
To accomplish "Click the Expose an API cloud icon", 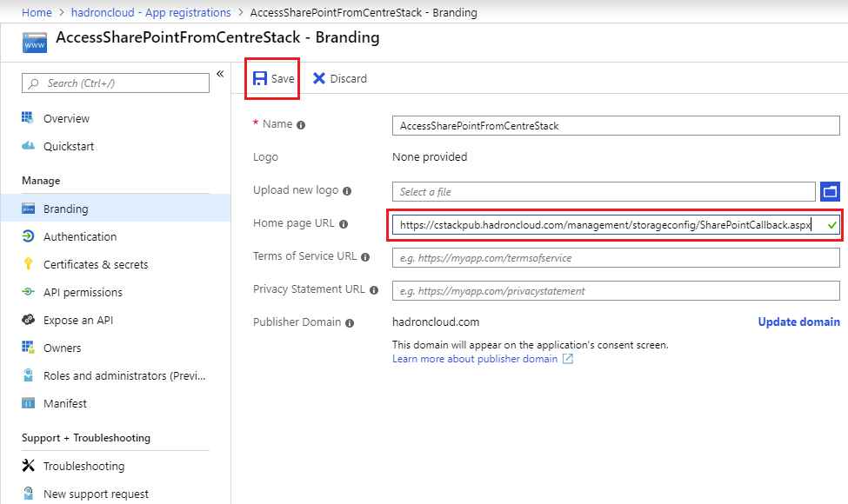I will coord(28,319).
